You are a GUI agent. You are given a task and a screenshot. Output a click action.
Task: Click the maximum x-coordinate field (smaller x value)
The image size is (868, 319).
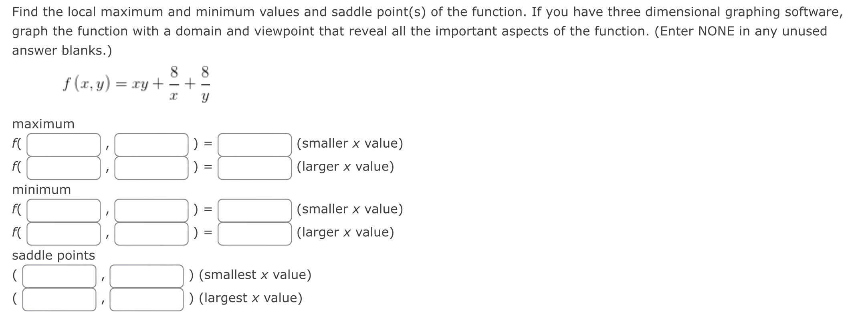point(62,143)
